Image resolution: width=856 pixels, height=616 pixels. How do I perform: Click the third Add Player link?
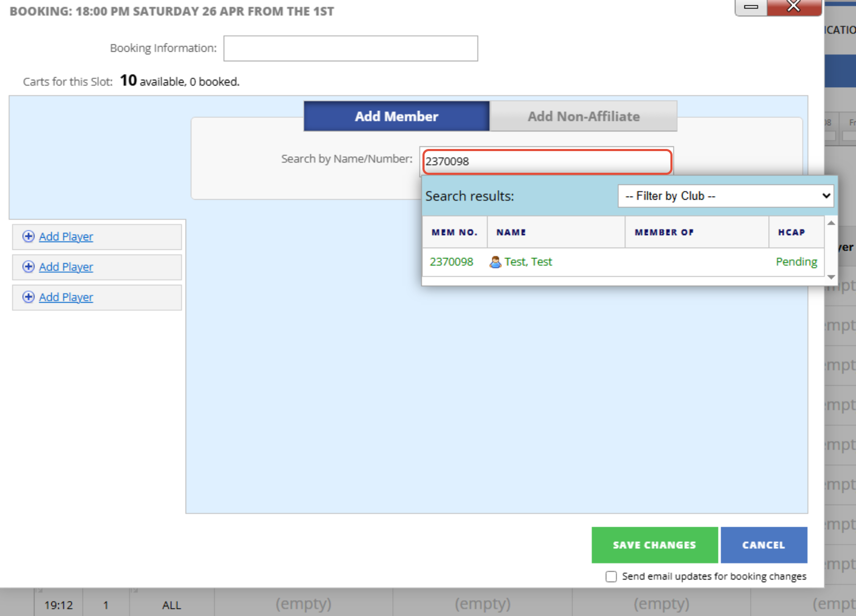[x=66, y=297]
